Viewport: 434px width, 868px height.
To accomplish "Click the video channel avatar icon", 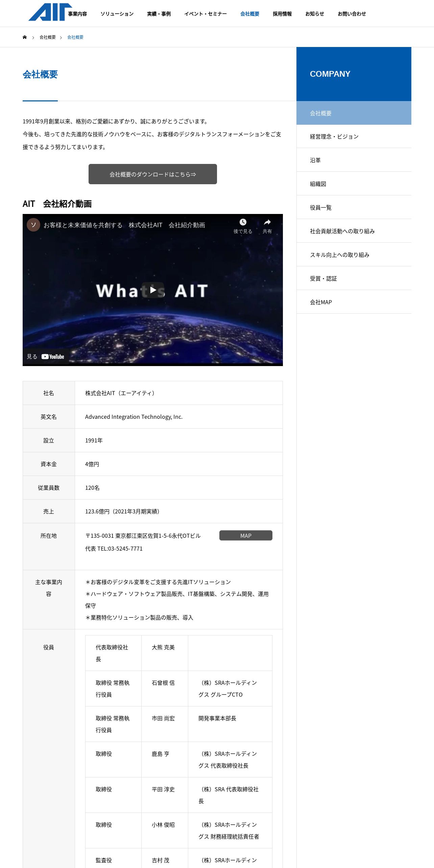I will tap(33, 225).
